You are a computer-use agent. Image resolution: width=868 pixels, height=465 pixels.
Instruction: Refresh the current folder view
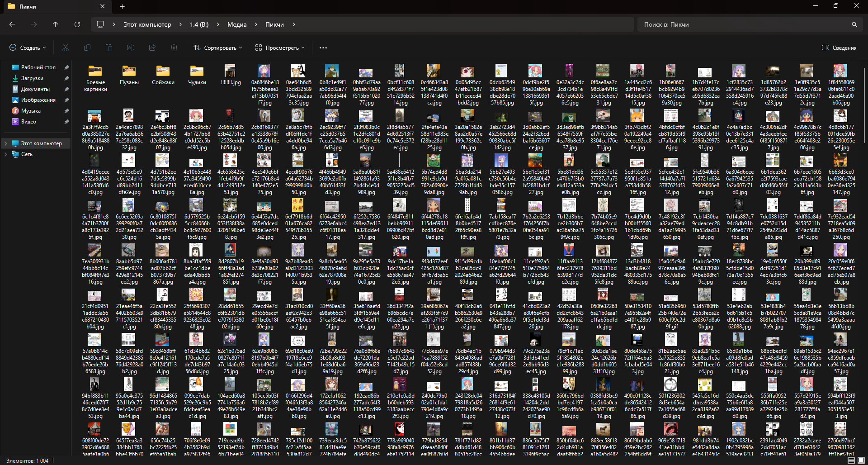click(77, 24)
